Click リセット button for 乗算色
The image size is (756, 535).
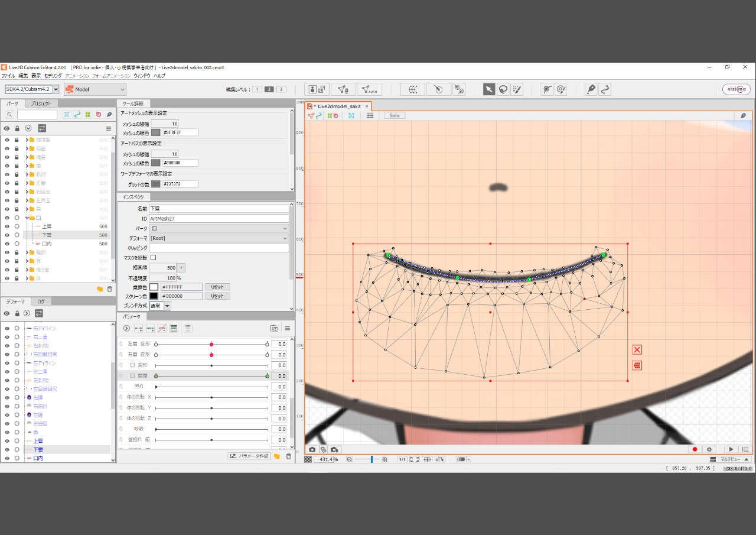pyautogui.click(x=217, y=287)
